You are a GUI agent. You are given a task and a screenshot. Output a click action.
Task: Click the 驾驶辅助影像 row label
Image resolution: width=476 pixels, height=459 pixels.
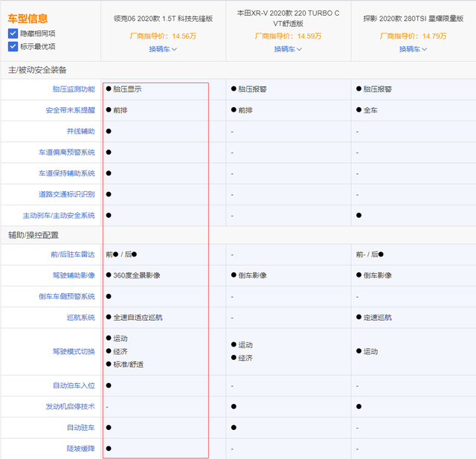[x=74, y=275]
